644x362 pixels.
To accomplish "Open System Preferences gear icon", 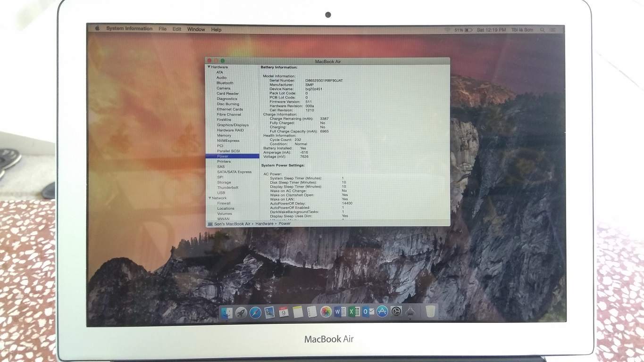I will pos(396,312).
